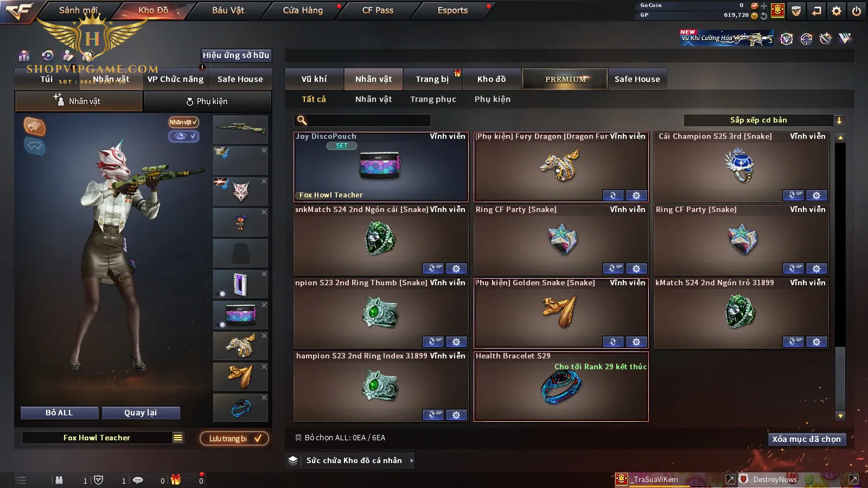Toggle the Bỏ chọn ALL selection checkbox
This screenshot has height=488, width=868.
click(298, 438)
